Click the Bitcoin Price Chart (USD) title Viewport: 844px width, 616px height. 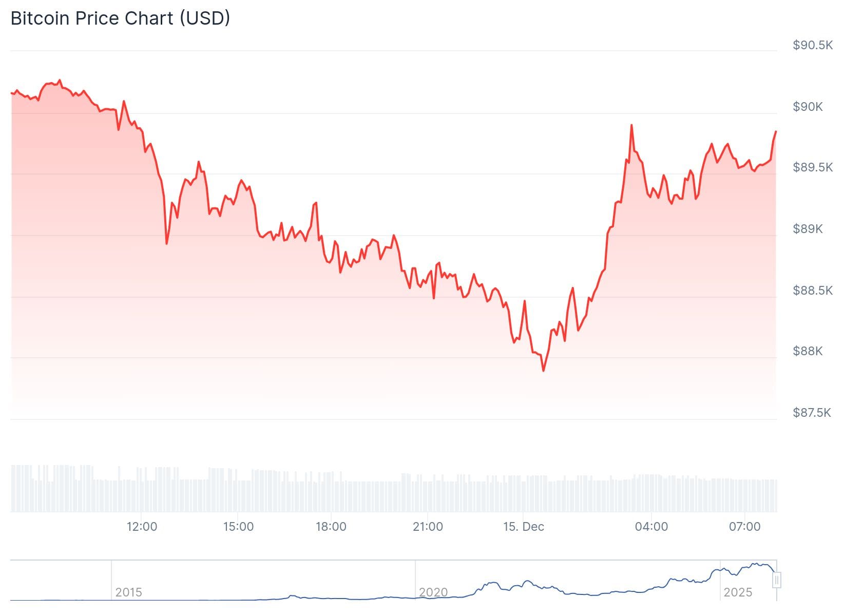(x=120, y=18)
